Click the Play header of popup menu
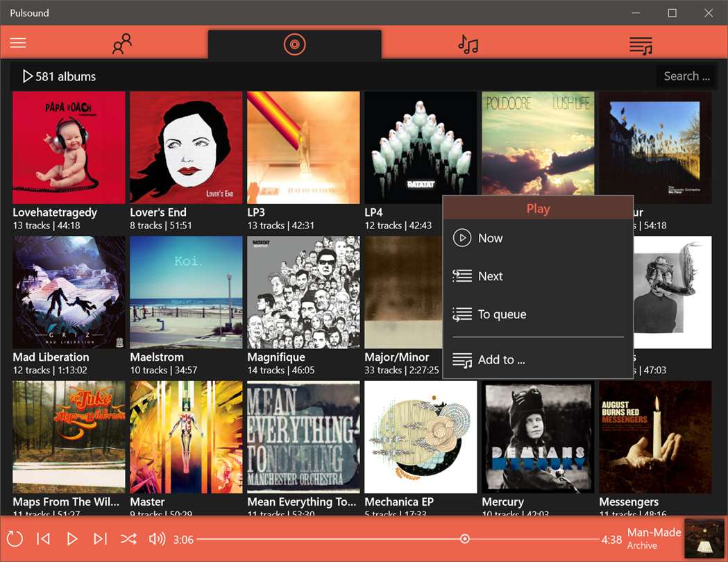This screenshot has height=562, width=728. (538, 208)
